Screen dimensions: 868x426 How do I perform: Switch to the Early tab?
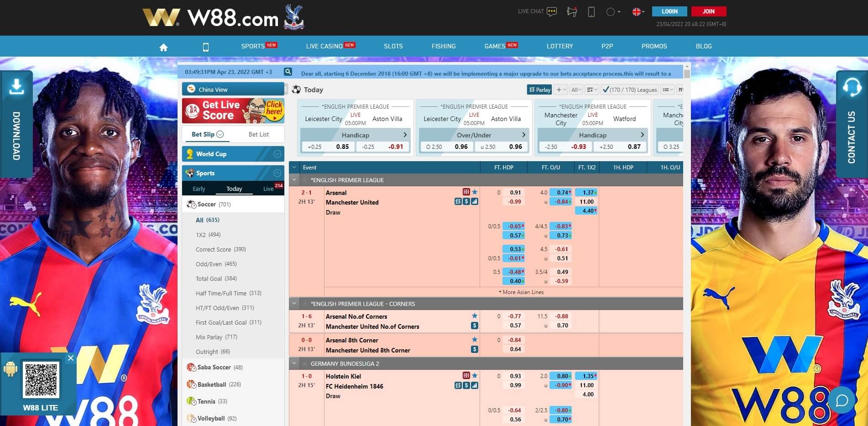pyautogui.click(x=199, y=188)
